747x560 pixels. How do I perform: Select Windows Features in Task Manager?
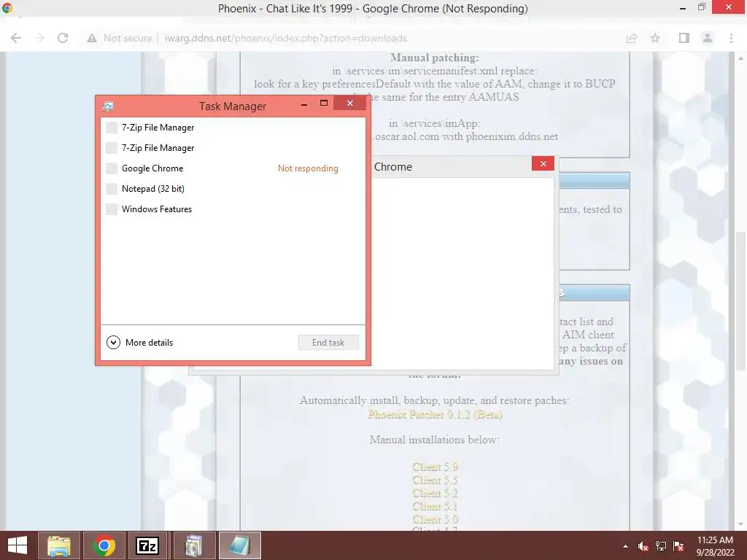tap(233, 209)
